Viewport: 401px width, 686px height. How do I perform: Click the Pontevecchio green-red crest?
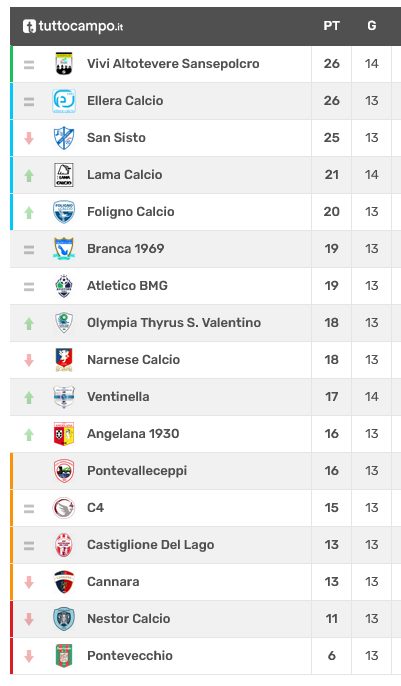click(64, 655)
